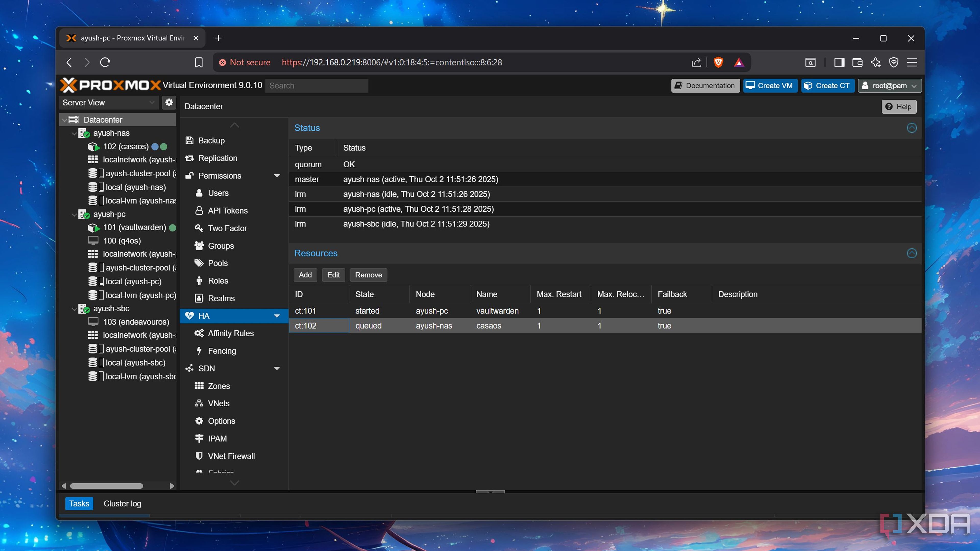Click the Brave Shields lion icon

coord(718,62)
